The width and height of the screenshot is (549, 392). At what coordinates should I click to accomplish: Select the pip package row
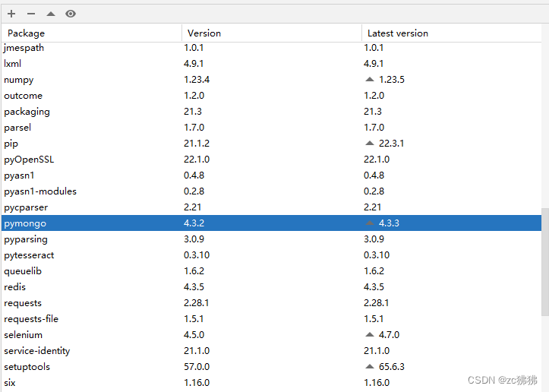tap(271, 144)
